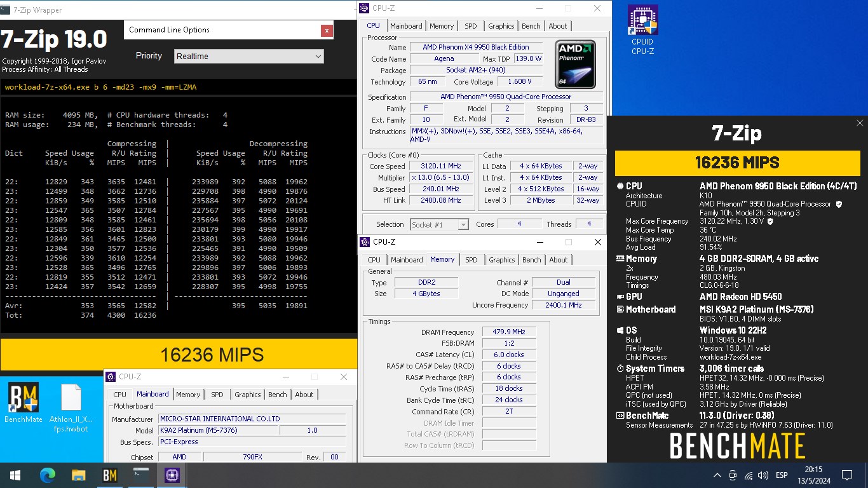Open the network status tray icon
868x488 pixels.
(x=748, y=475)
